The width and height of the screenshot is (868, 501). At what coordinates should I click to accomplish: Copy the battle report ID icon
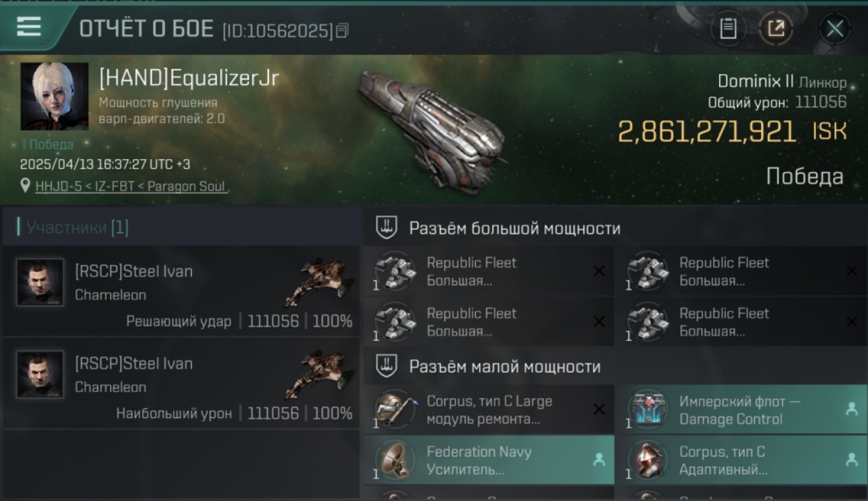342,30
